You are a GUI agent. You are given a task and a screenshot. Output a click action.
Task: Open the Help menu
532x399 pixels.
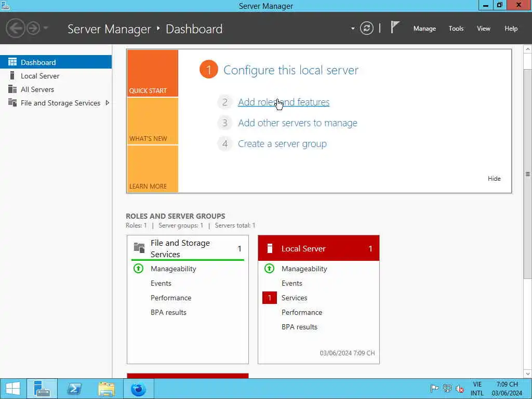point(511,29)
